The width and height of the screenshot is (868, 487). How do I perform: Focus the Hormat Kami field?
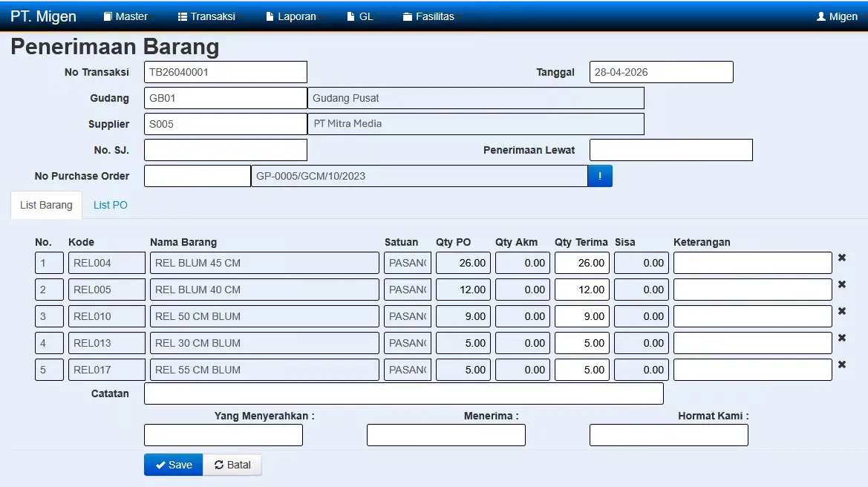pyautogui.click(x=669, y=435)
